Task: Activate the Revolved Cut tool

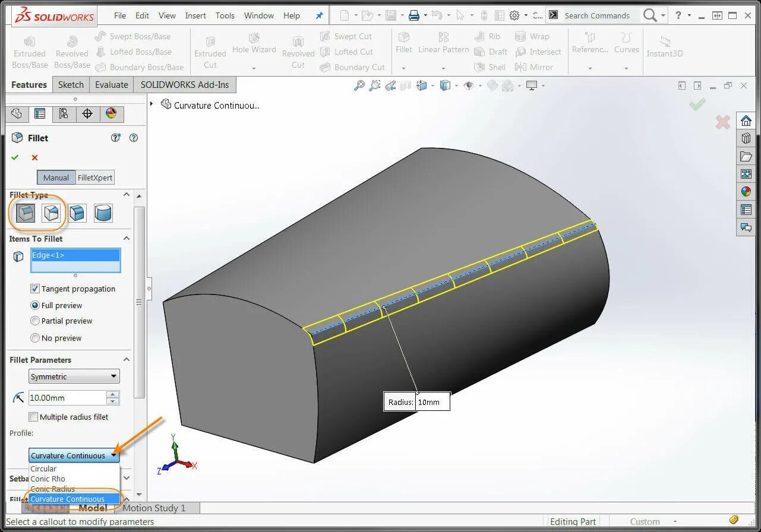Action: tap(298, 50)
